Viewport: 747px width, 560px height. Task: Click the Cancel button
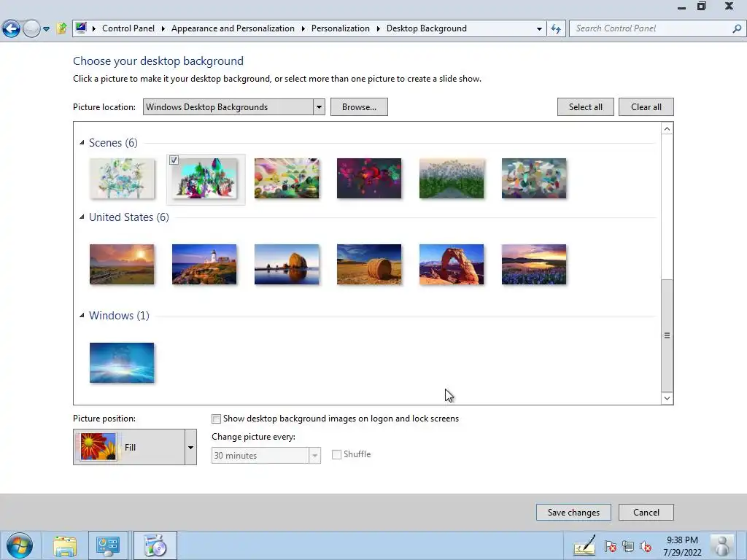pos(646,513)
